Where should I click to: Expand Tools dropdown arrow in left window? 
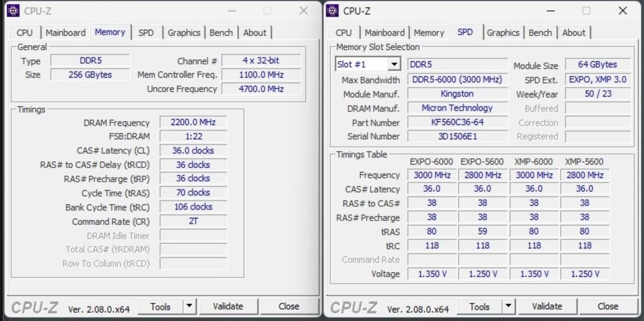190,306
